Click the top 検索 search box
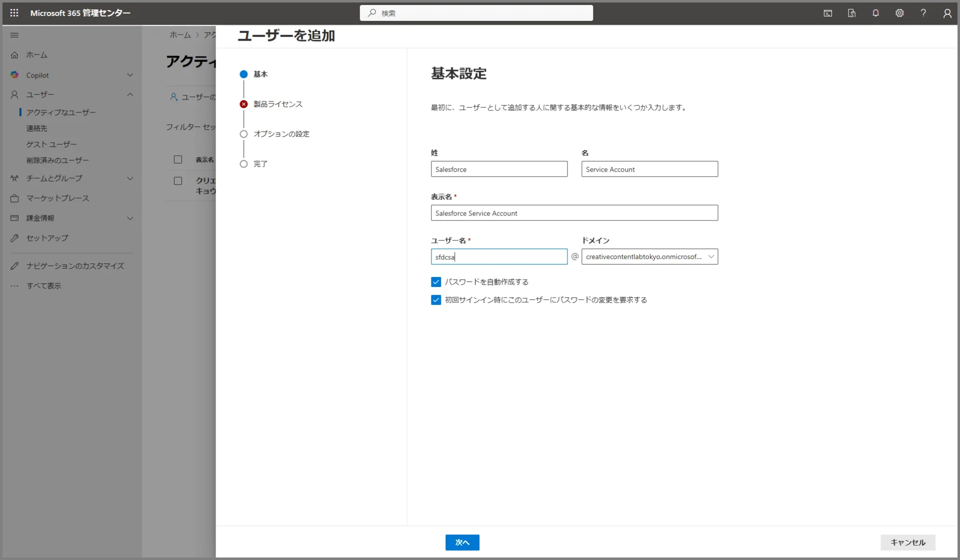 [476, 13]
